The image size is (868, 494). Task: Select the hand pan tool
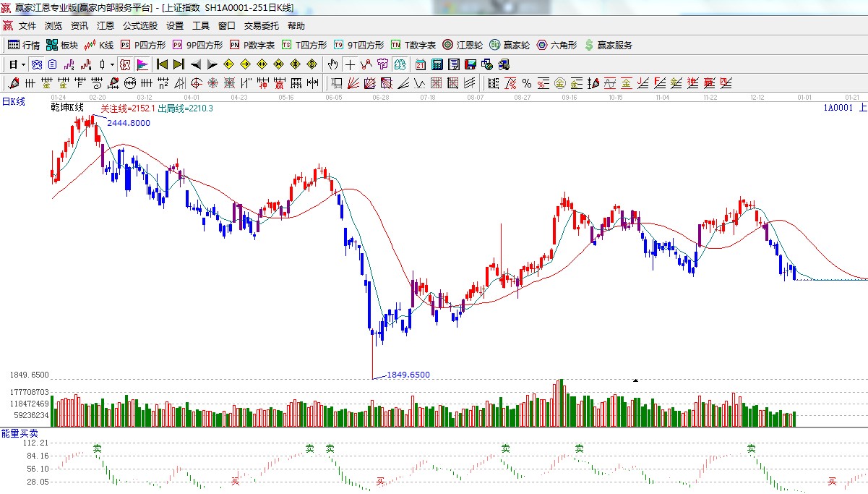click(333, 64)
